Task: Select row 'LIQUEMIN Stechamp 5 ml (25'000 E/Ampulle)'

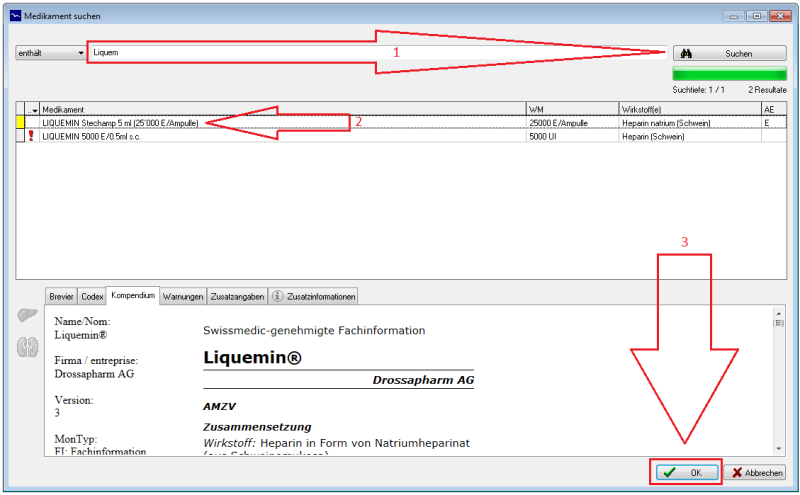Action: 401,122
